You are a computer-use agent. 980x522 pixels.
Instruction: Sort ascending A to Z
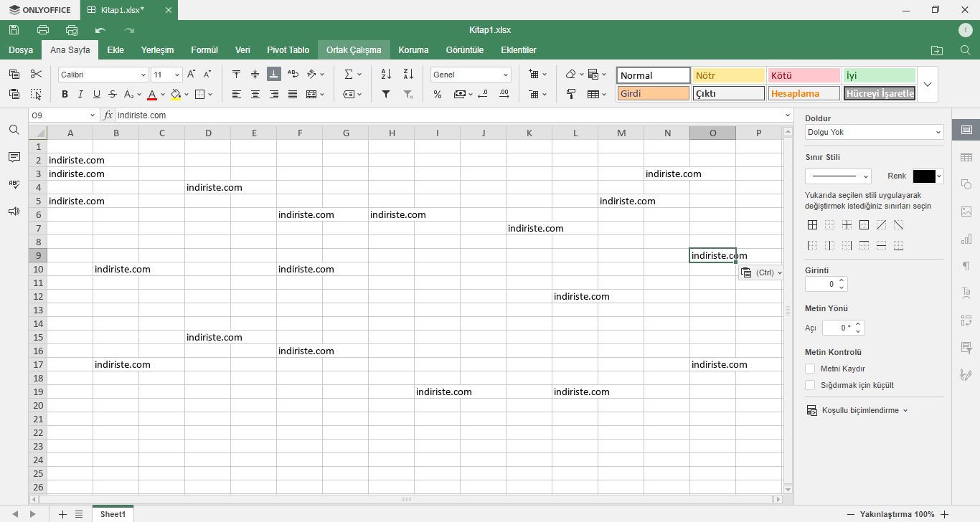(386, 75)
